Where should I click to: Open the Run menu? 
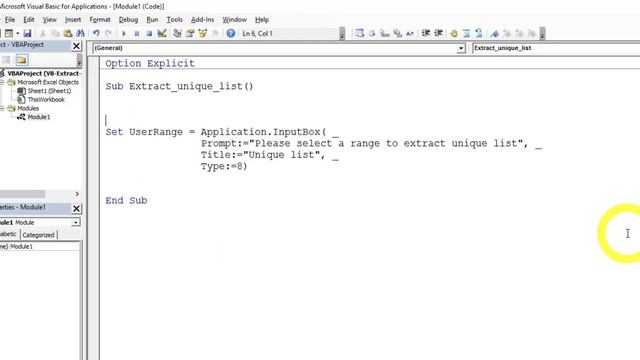point(152,20)
